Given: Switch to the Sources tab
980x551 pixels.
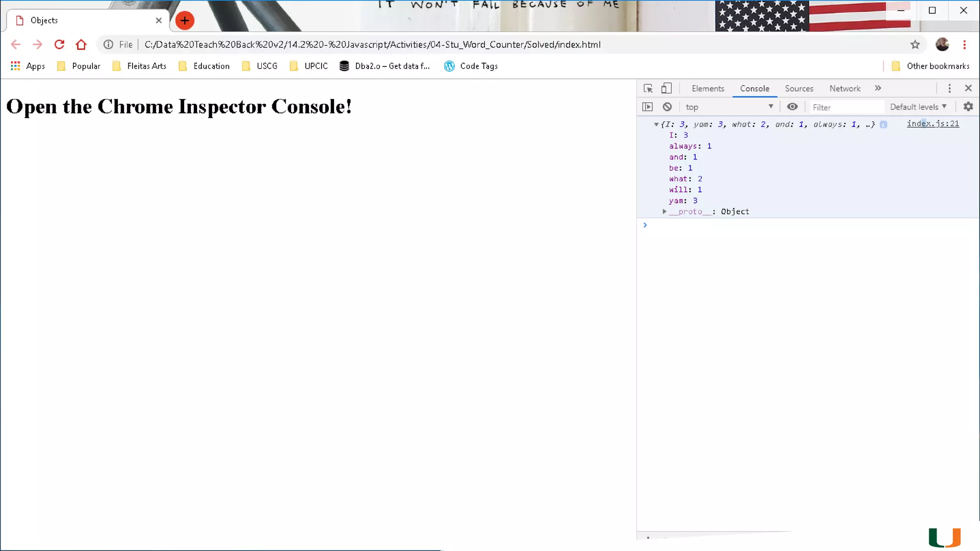Looking at the screenshot, I should point(799,88).
